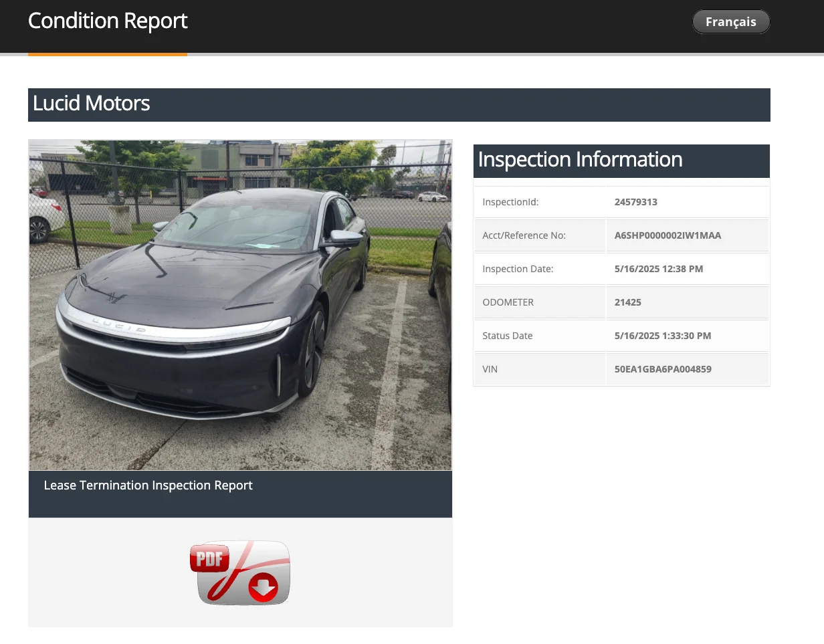This screenshot has width=824, height=644.
Task: Select the reference number A6SHP0000002IW1MAA
Action: [667, 235]
